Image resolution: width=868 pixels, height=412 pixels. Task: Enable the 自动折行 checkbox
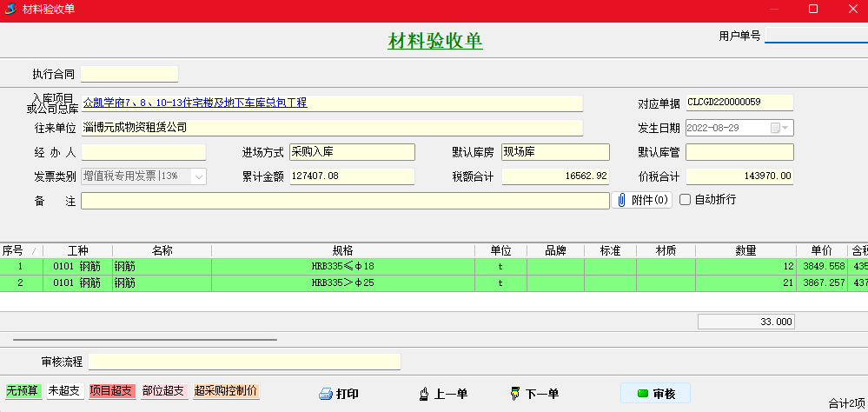coord(685,200)
